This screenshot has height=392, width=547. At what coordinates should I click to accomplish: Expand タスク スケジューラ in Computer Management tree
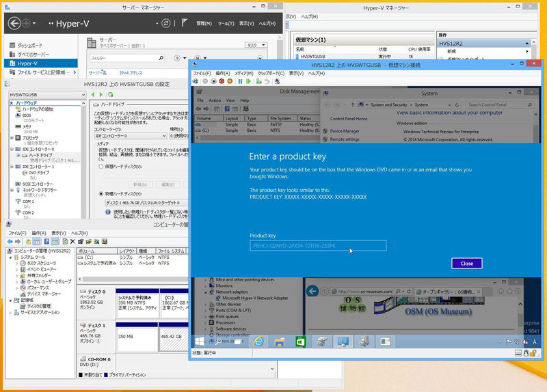[x=16, y=264]
